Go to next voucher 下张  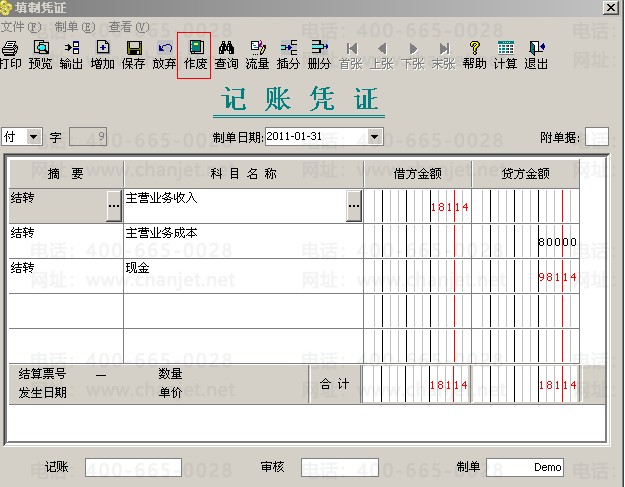[x=413, y=55]
